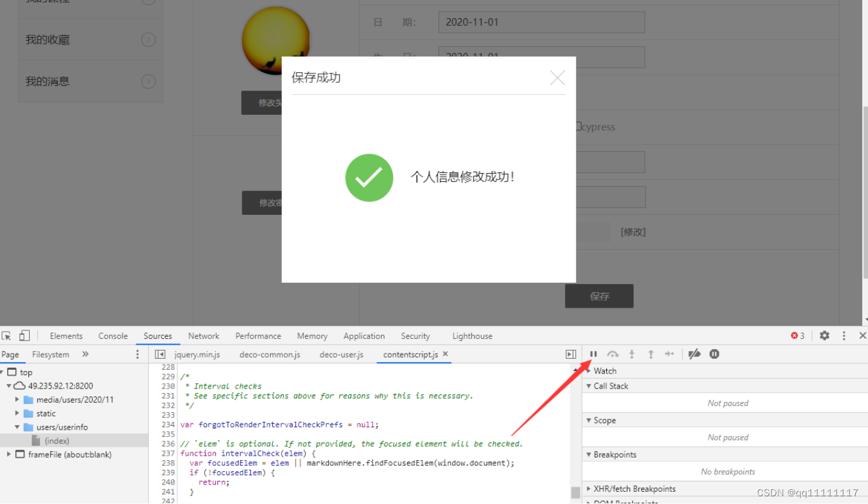Click the Step into next function call icon

(x=631, y=354)
